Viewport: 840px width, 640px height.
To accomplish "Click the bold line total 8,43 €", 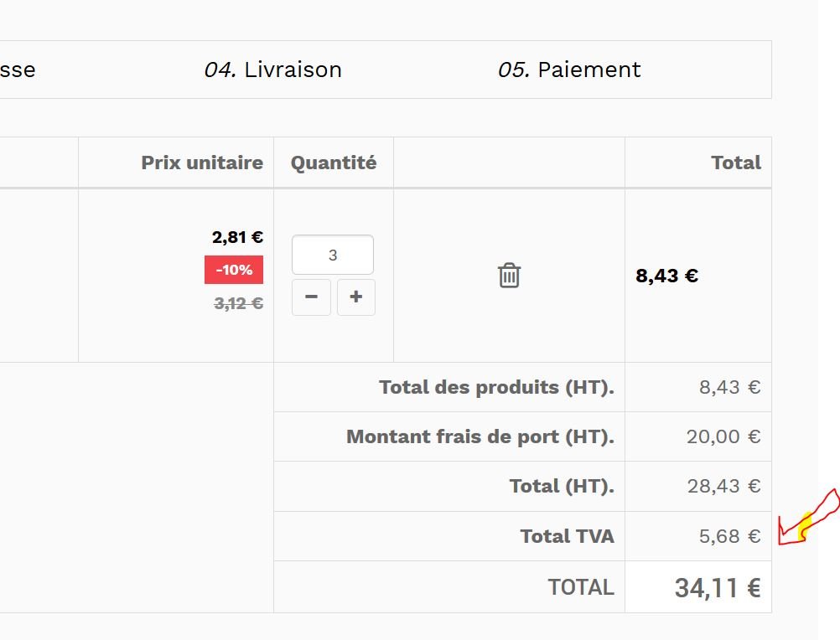I will tap(667, 276).
